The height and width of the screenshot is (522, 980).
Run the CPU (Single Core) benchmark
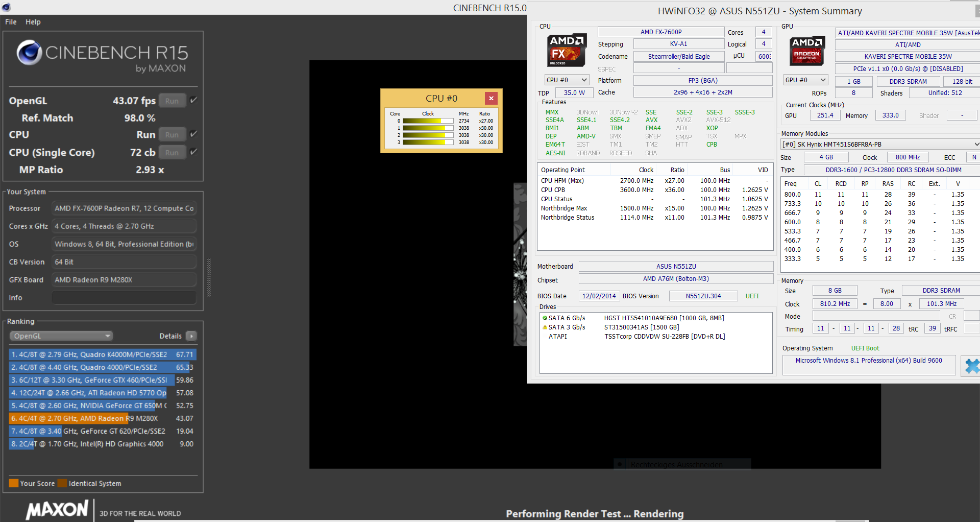tap(172, 152)
